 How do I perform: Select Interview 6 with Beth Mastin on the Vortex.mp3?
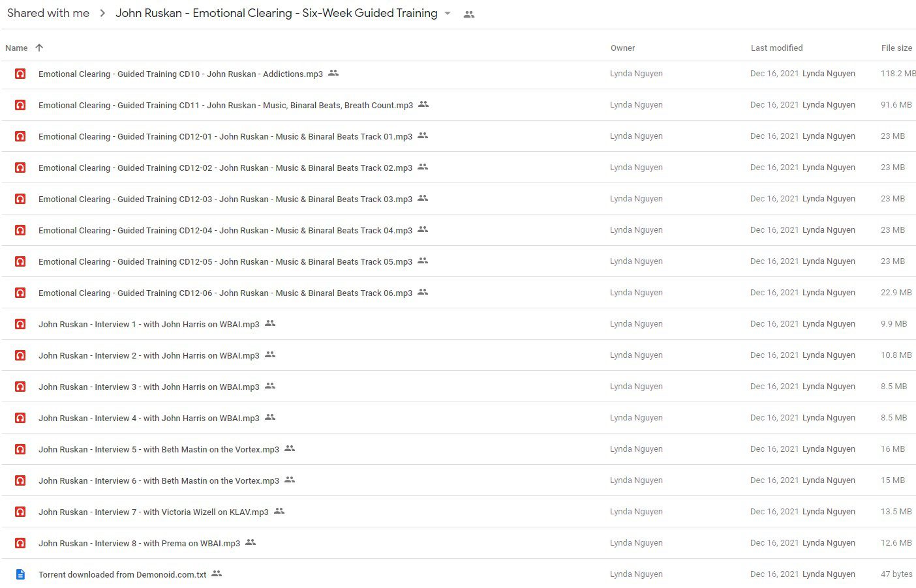159,481
